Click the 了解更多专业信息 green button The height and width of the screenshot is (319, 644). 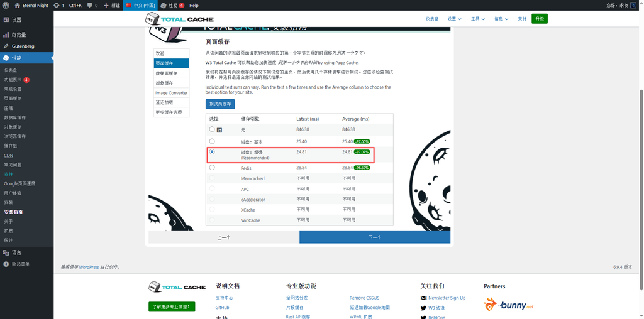point(172,306)
